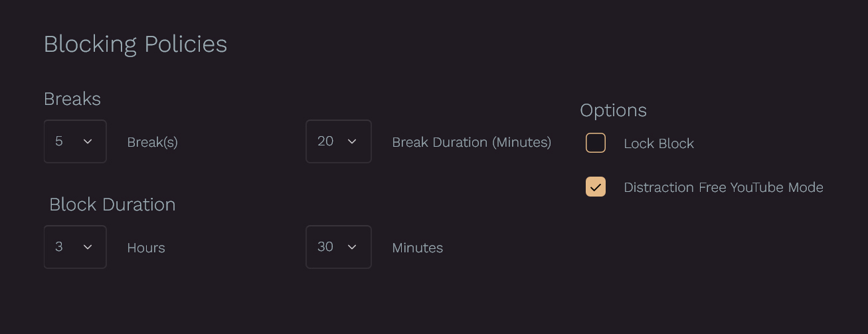
Task: Click the Hours label under Block Duration
Action: coord(146,248)
